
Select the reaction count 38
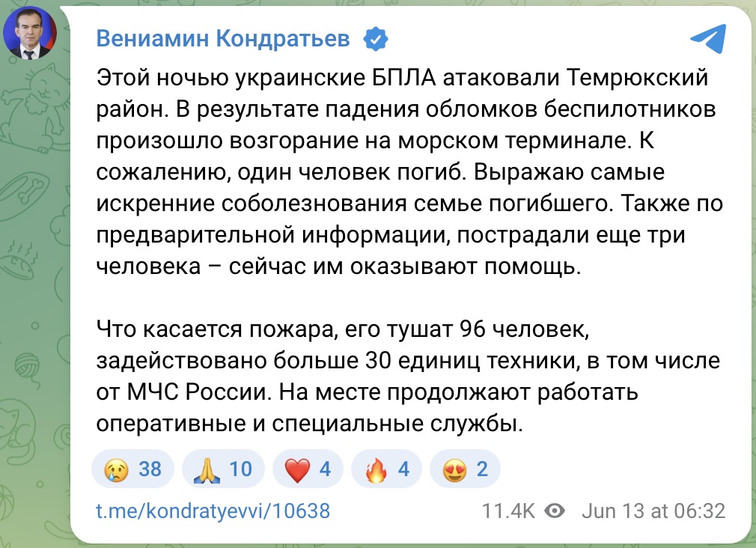[x=150, y=469]
